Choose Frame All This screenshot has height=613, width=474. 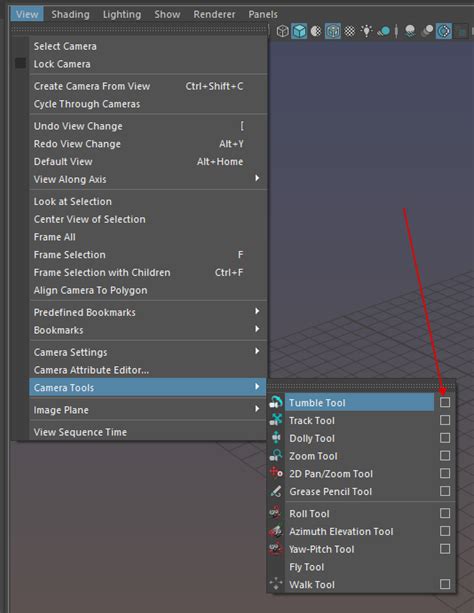[148, 237]
